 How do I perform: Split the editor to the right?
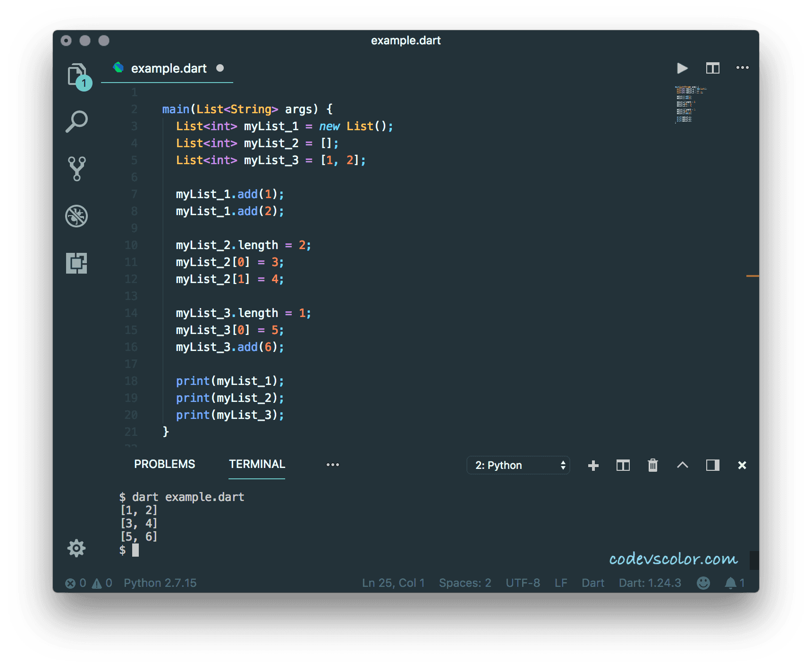point(713,68)
